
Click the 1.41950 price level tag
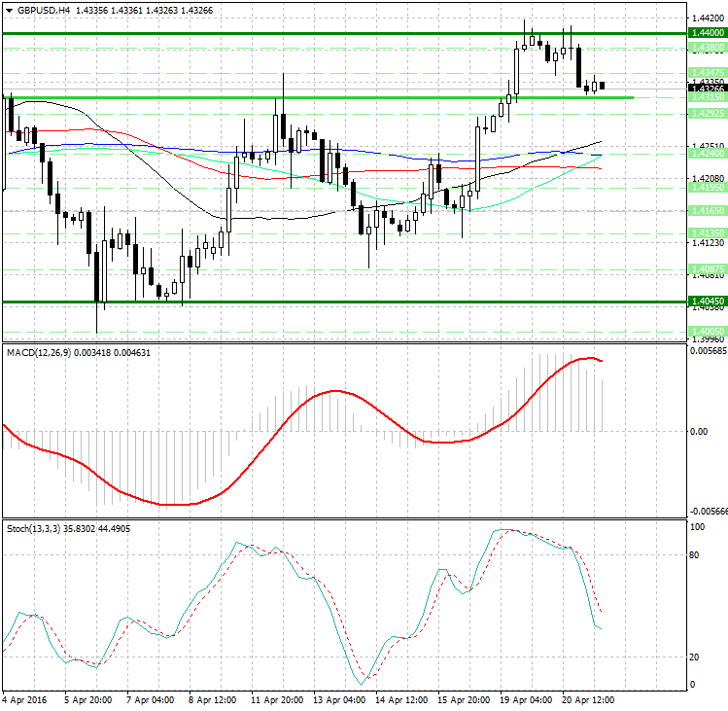coord(705,187)
